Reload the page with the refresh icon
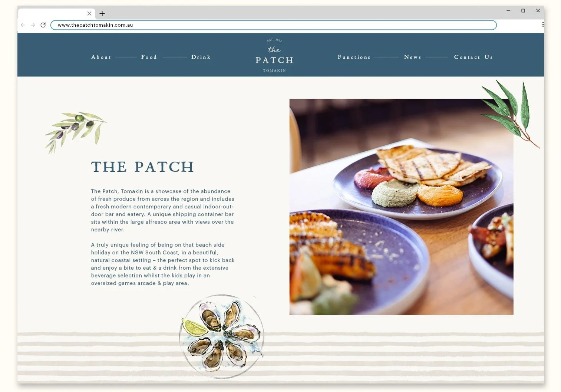The height and width of the screenshot is (392, 561). (x=43, y=25)
